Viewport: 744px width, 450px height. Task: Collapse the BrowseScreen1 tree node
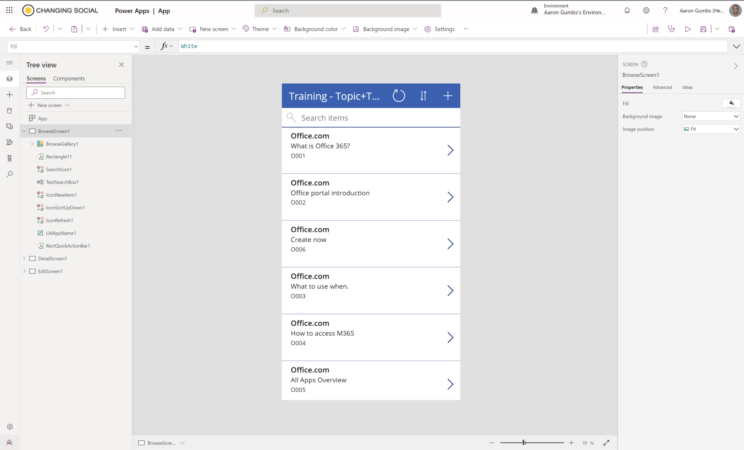click(x=24, y=131)
